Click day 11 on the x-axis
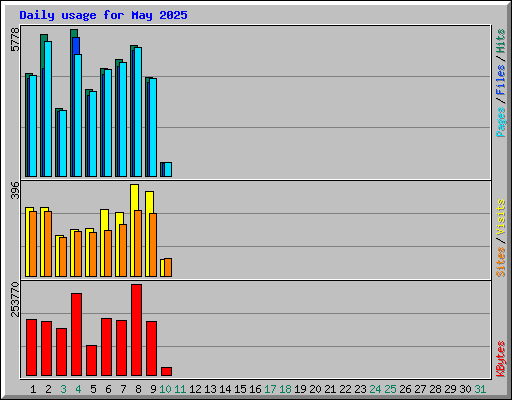 pos(180,389)
